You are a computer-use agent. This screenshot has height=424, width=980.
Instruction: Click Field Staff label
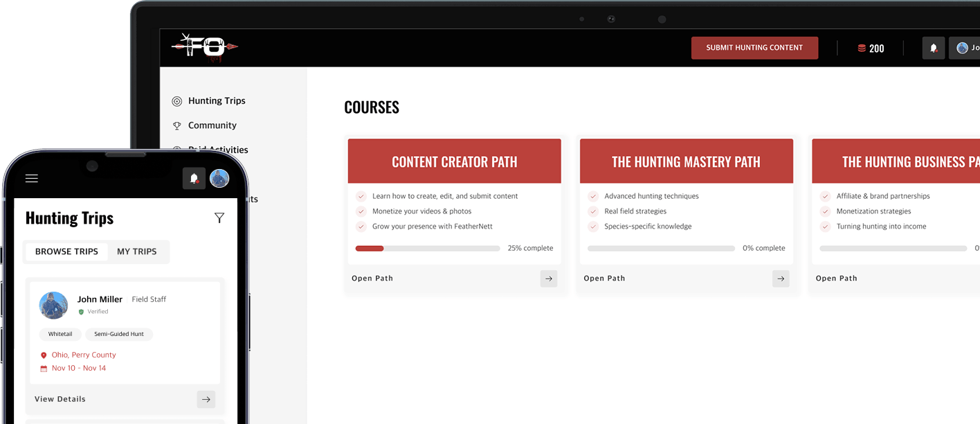point(149,299)
